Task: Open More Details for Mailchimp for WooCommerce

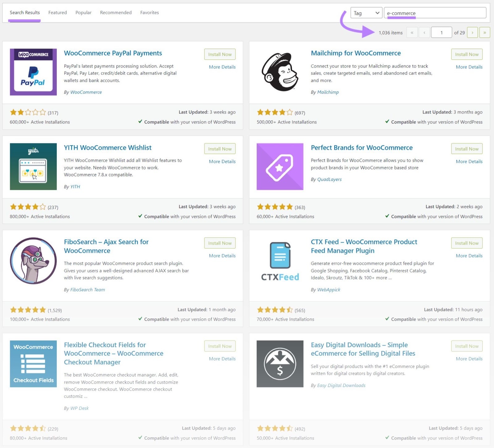Action: (x=469, y=67)
